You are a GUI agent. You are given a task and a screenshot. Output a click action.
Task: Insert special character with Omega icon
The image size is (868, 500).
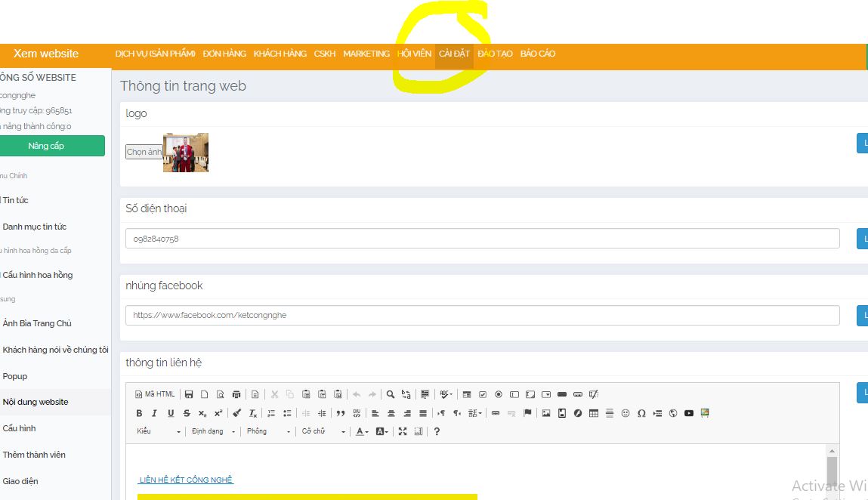641,413
